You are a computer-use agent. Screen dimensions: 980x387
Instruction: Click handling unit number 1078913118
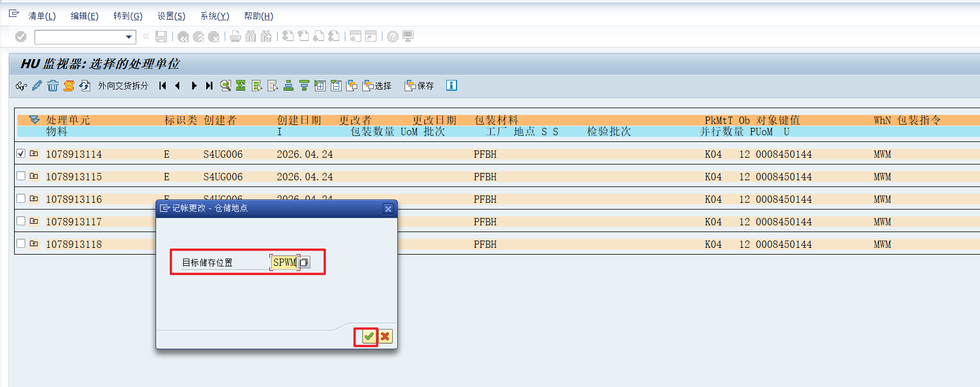point(74,244)
